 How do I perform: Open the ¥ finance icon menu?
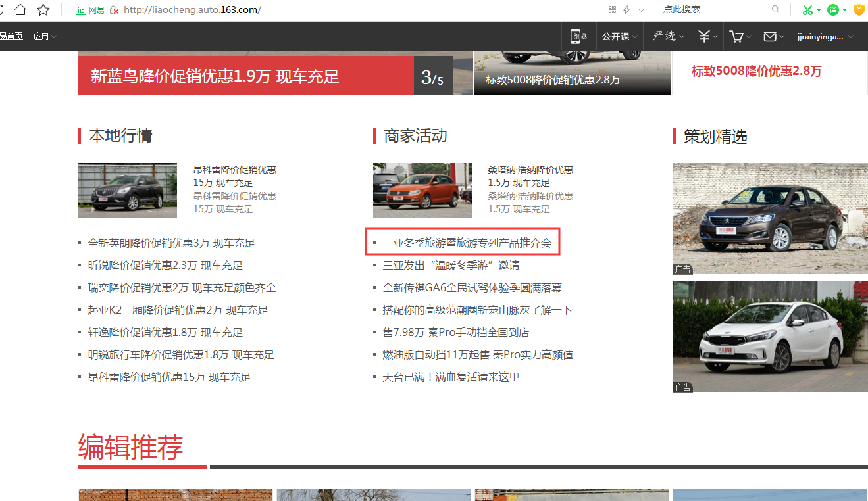(x=707, y=36)
